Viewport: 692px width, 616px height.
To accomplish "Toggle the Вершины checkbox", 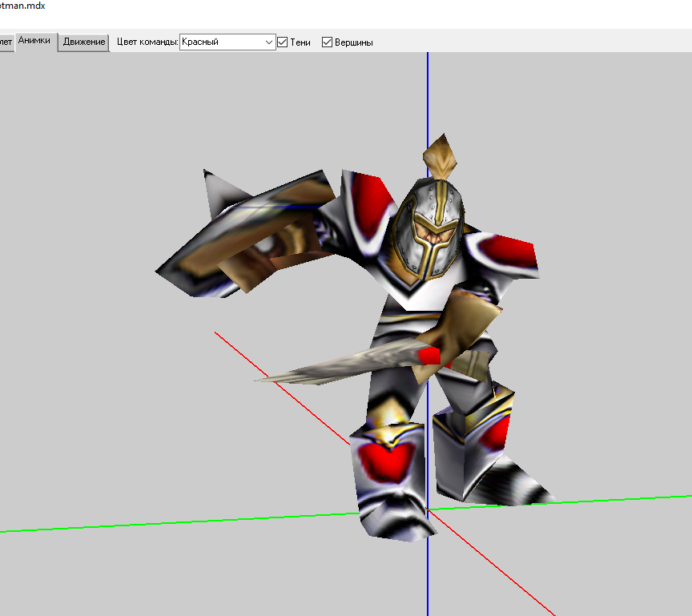I will (327, 42).
